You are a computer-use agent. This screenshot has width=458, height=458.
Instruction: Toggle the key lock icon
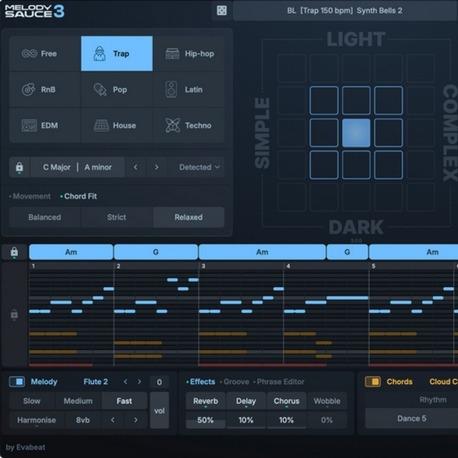19,167
